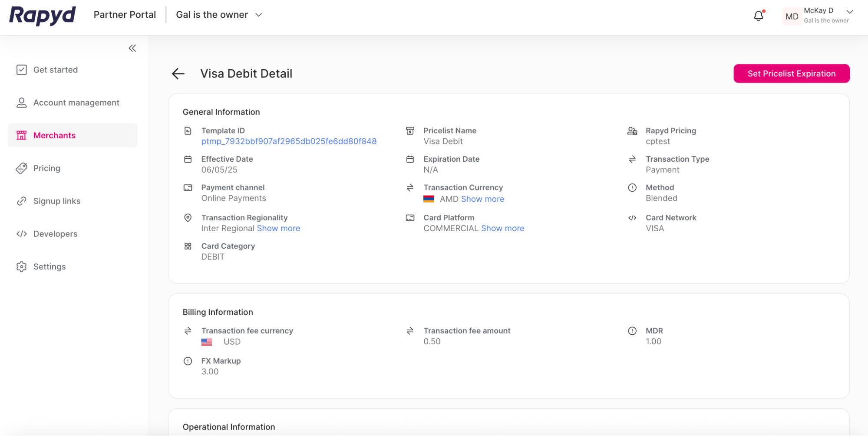Click the Armenian flag next to AMD
Image resolution: width=868 pixels, height=436 pixels.
(x=429, y=199)
